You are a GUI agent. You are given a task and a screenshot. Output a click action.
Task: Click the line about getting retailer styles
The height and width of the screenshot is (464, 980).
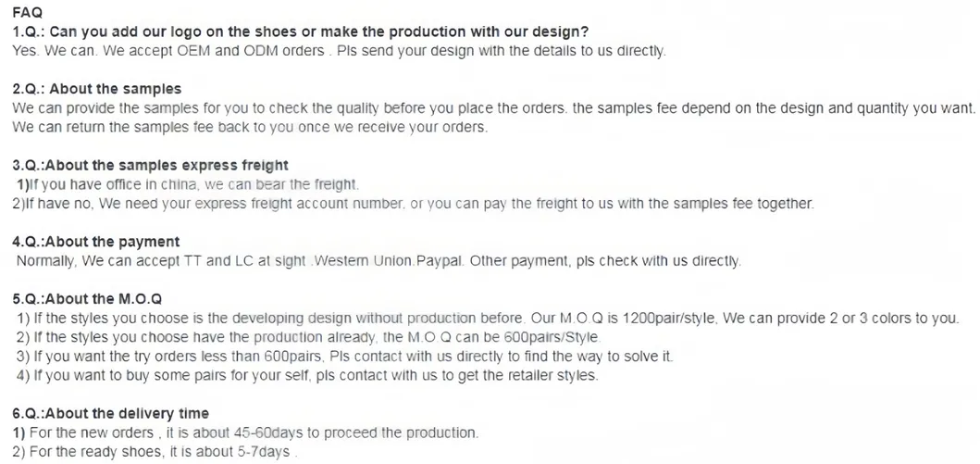307,375
